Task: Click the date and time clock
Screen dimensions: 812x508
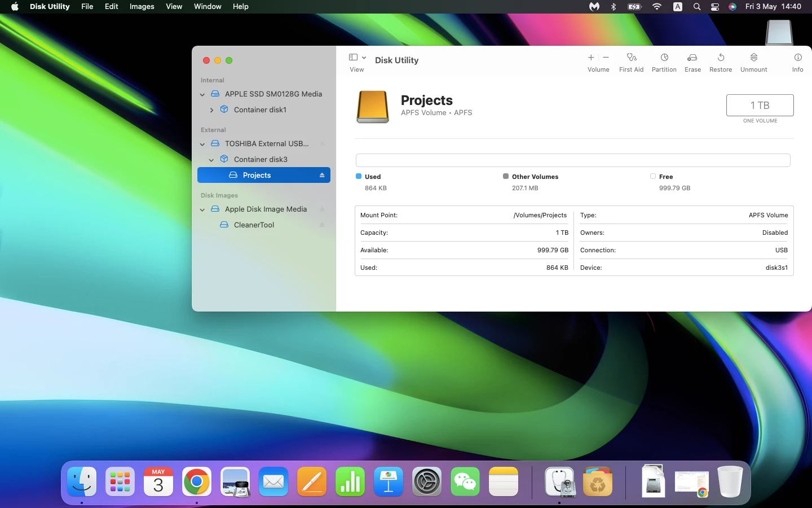Action: [773, 7]
